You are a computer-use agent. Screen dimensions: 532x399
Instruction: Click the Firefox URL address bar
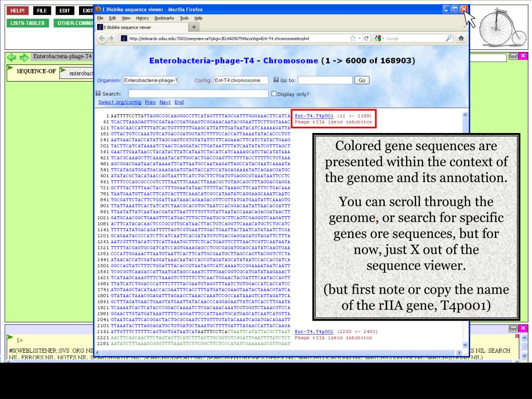[237, 38]
